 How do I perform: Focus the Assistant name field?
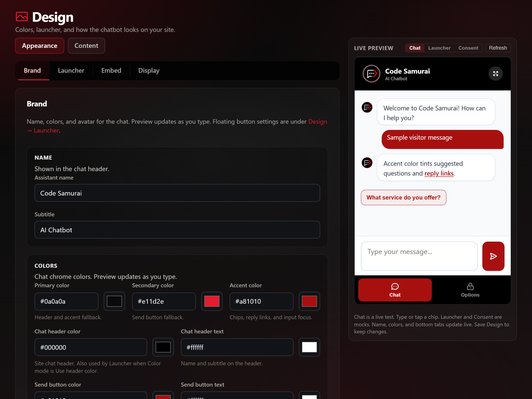(x=177, y=193)
